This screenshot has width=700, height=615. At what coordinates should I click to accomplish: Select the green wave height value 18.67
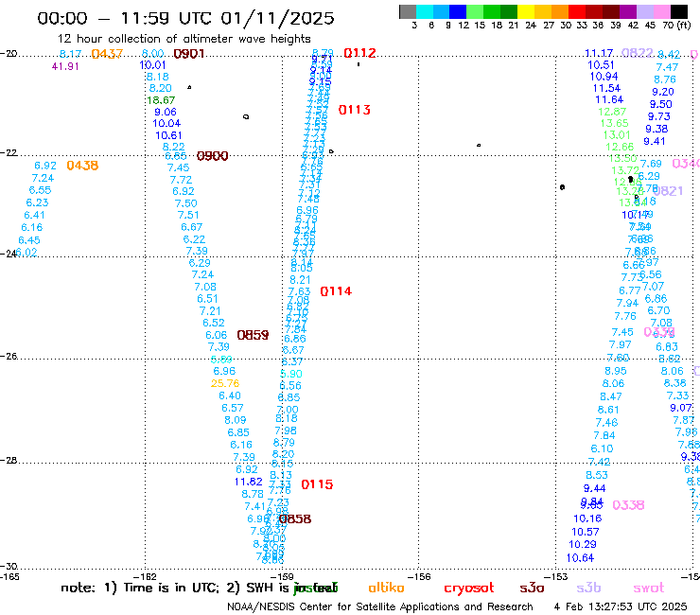click(161, 100)
